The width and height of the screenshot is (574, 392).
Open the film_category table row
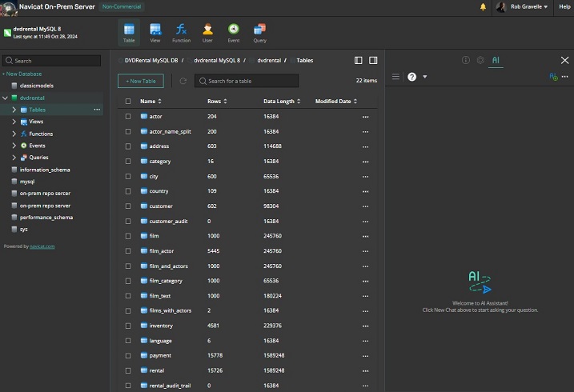(247, 281)
